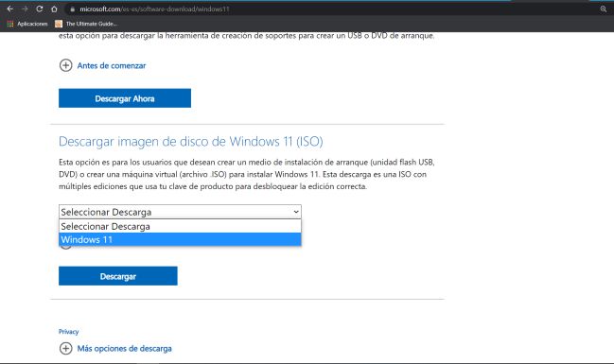
Task: Click the Antes de comenzar link text
Action: pos(112,66)
